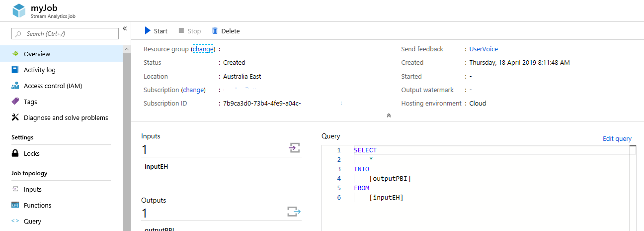Click the Edit query link
Viewport: 644px width, 231px height.
pyautogui.click(x=617, y=139)
